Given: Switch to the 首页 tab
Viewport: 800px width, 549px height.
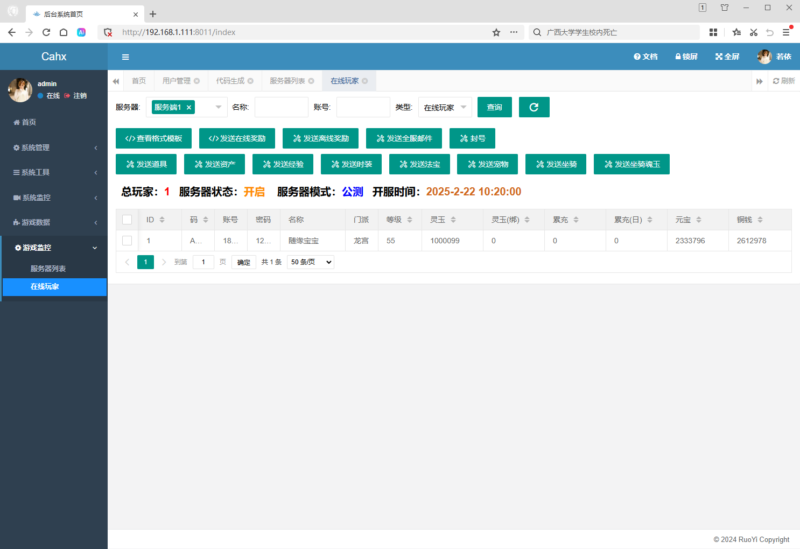Looking at the screenshot, I should click(x=138, y=81).
